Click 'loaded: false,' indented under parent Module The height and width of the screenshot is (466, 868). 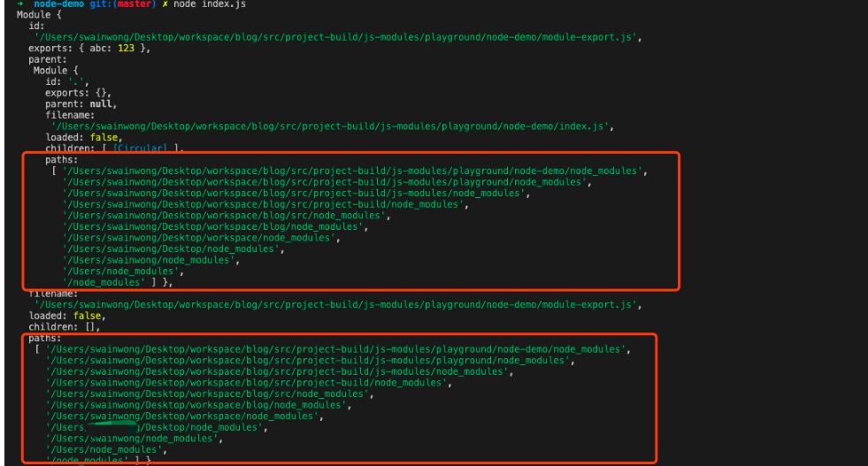coord(83,137)
